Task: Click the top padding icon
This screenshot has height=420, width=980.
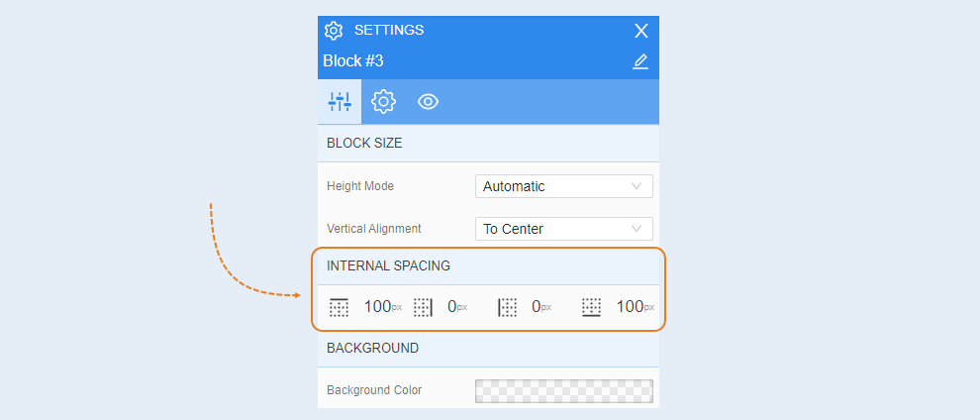Action: [x=339, y=307]
